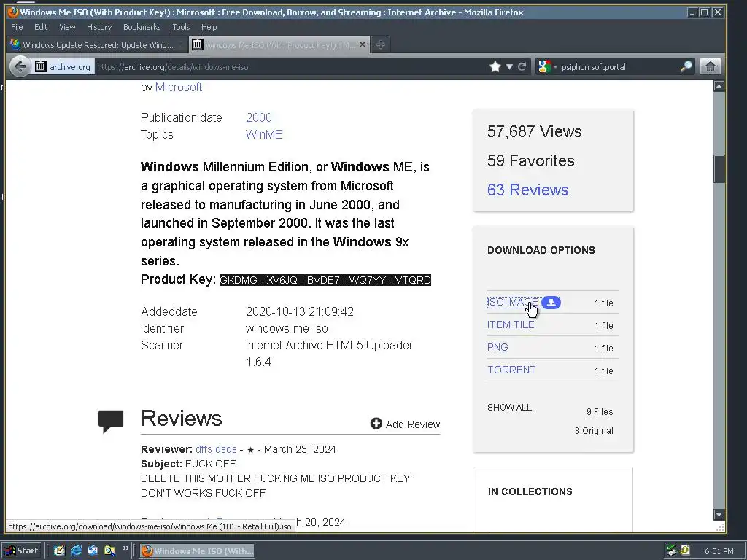Open the 63 Reviews link
Screen dimensions: 747x560
(x=528, y=190)
